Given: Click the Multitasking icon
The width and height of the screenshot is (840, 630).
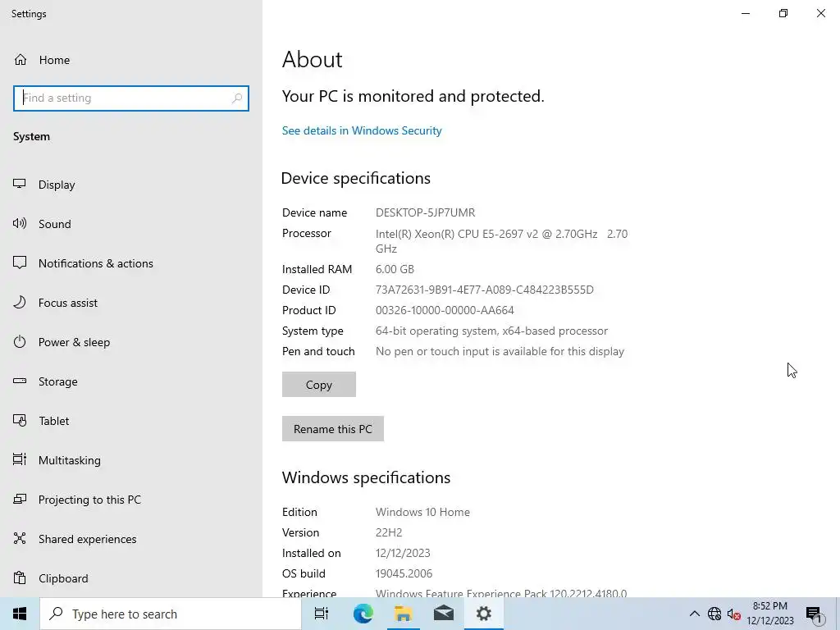Looking at the screenshot, I should coord(20,459).
